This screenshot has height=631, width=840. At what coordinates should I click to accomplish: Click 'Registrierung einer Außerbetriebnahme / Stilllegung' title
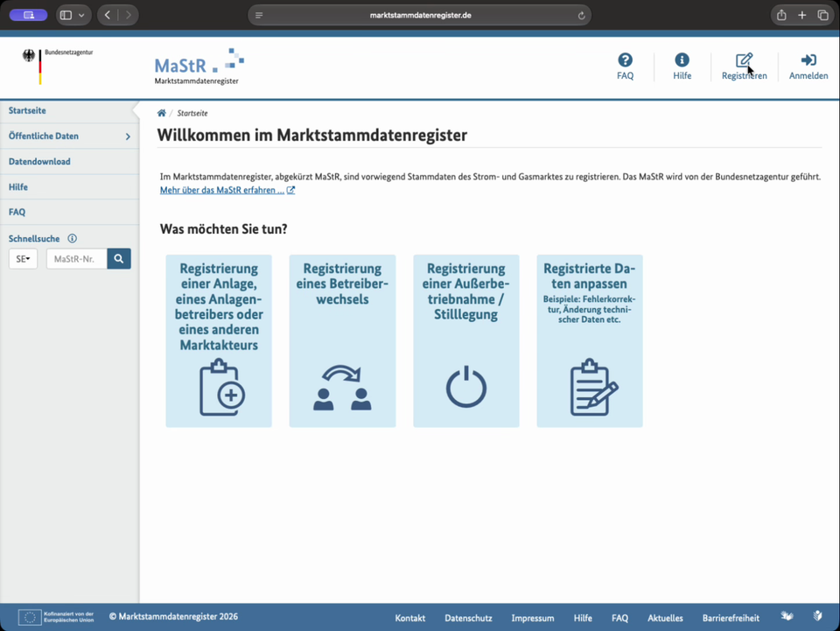pyautogui.click(x=466, y=291)
